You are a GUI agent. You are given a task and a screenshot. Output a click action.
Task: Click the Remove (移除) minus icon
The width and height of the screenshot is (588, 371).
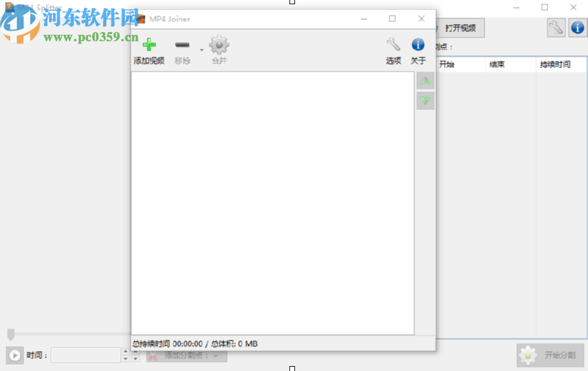[x=182, y=45]
